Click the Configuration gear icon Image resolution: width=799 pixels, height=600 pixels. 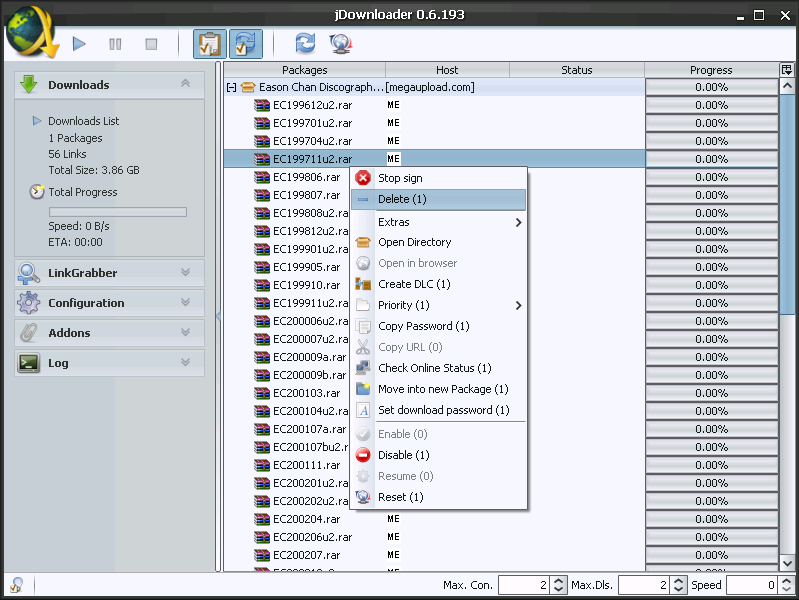tap(29, 303)
